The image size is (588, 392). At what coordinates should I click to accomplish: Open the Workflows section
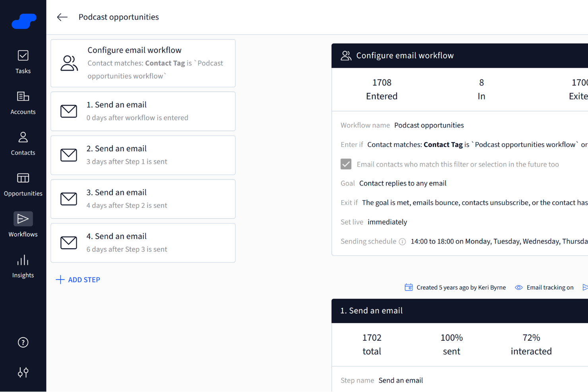(23, 225)
